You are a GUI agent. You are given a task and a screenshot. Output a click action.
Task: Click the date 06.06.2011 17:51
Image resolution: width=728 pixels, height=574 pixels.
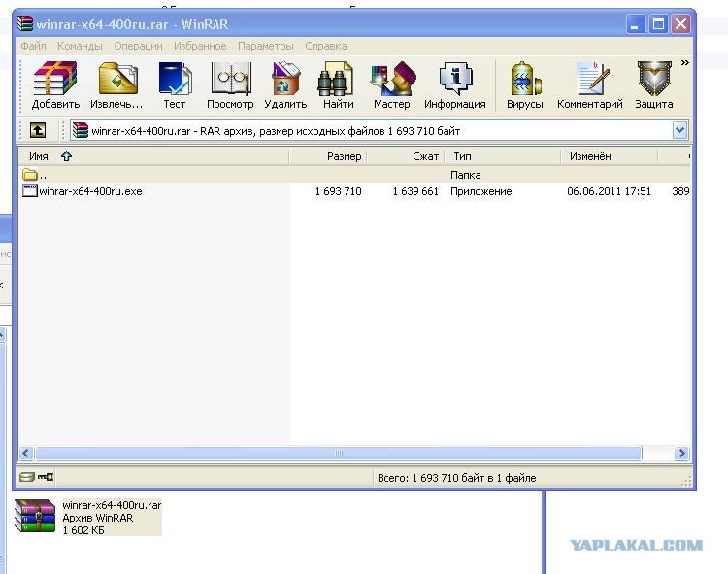coord(610,191)
